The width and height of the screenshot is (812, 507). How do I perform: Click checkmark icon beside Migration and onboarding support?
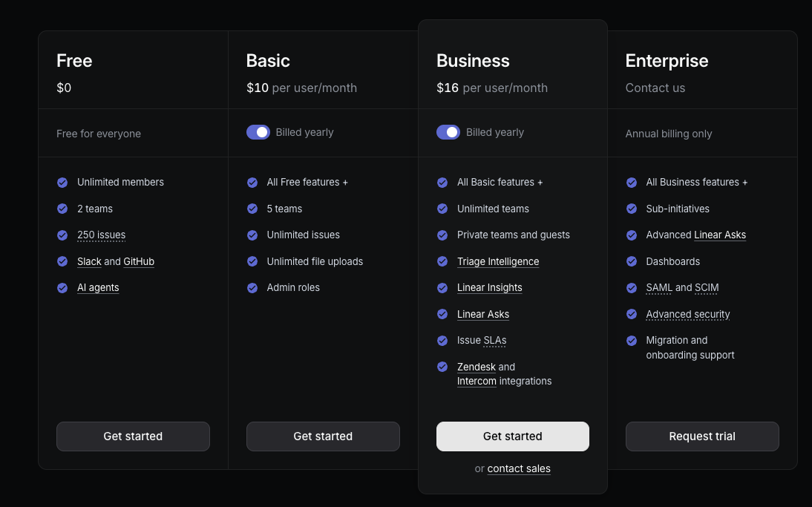click(x=632, y=341)
